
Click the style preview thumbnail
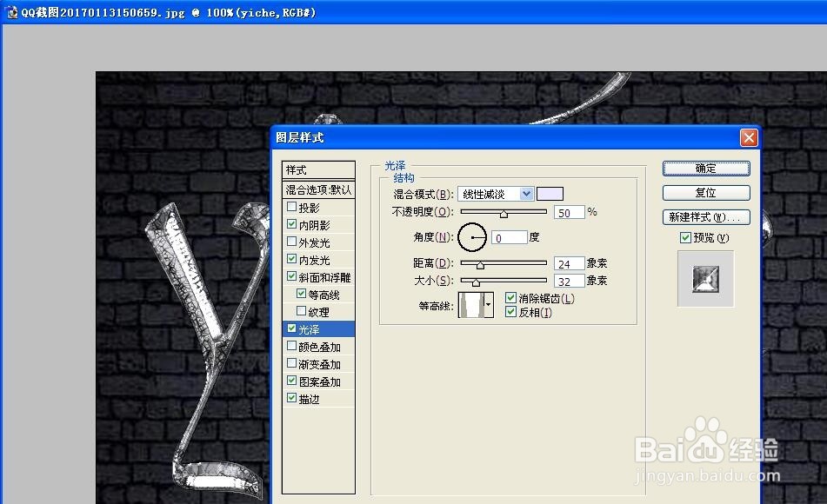coord(706,279)
